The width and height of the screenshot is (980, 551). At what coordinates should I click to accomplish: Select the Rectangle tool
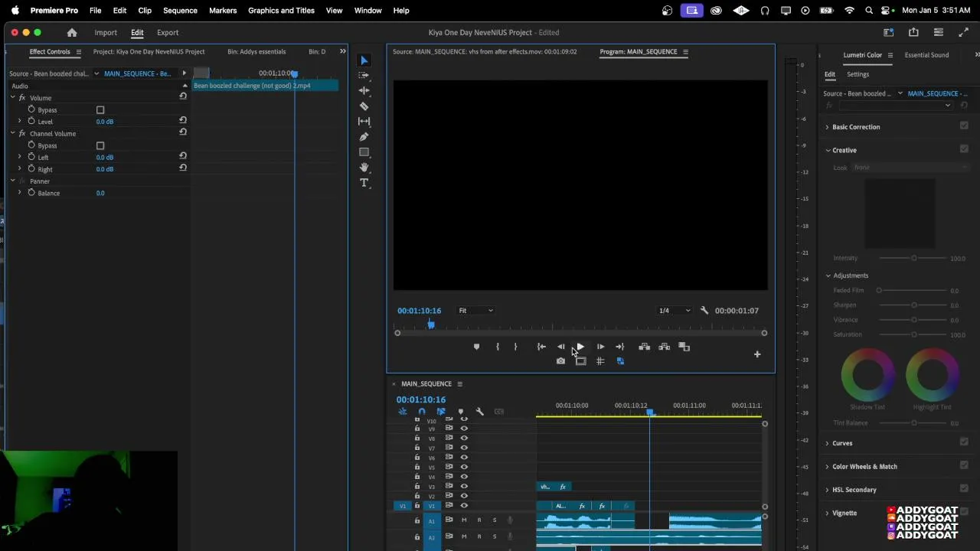[x=364, y=152]
